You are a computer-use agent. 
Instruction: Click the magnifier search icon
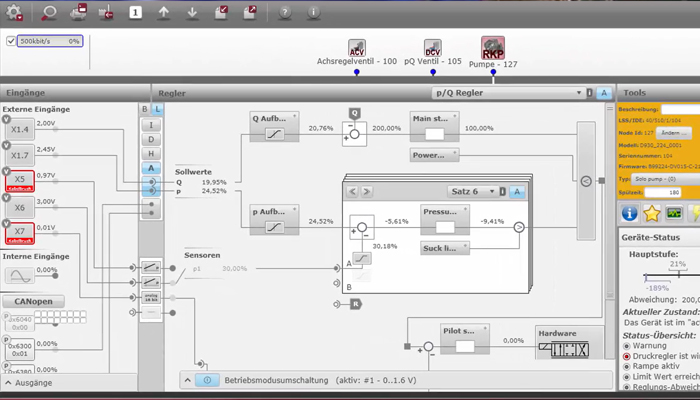coord(50,12)
